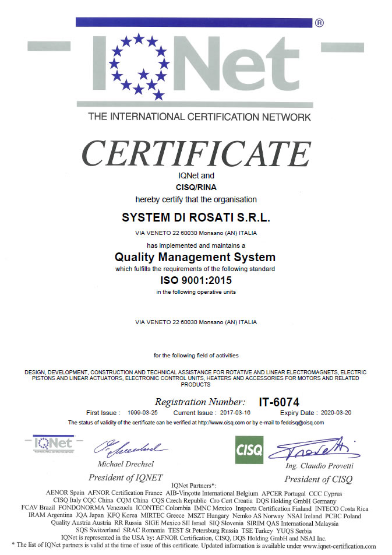
Task: Click the operative unit address line
Action: [196, 322]
